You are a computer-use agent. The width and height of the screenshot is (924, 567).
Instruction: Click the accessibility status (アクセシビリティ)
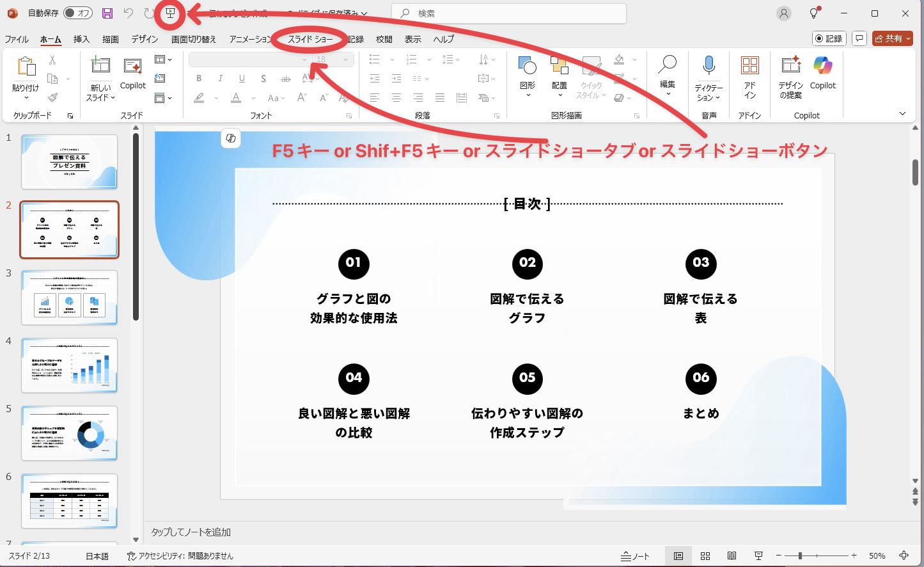tap(180, 556)
